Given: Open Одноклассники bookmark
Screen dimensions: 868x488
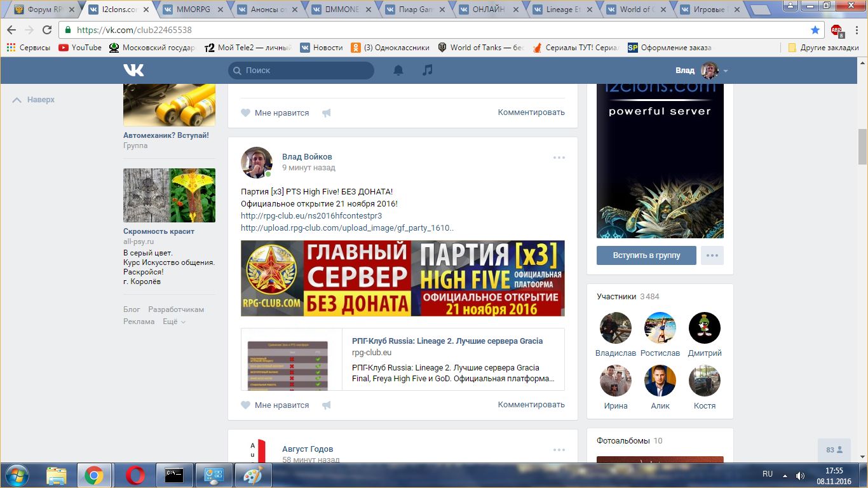Looking at the screenshot, I should tap(391, 48).
